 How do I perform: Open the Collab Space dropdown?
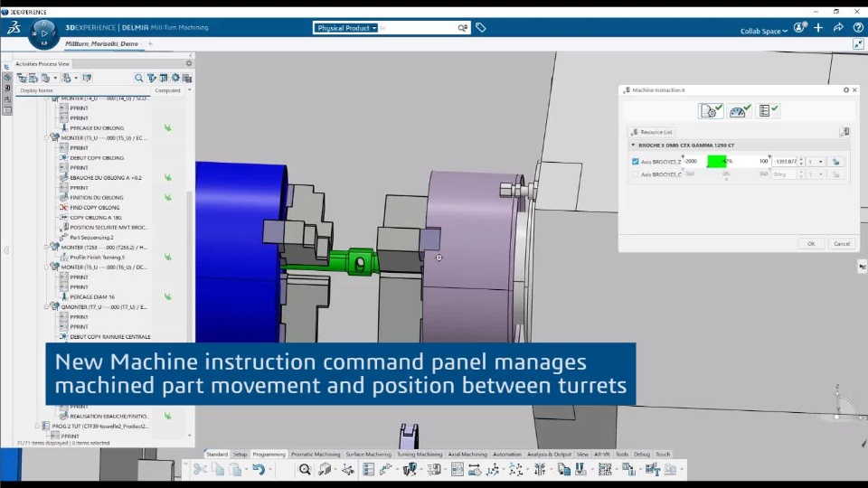pyautogui.click(x=764, y=31)
